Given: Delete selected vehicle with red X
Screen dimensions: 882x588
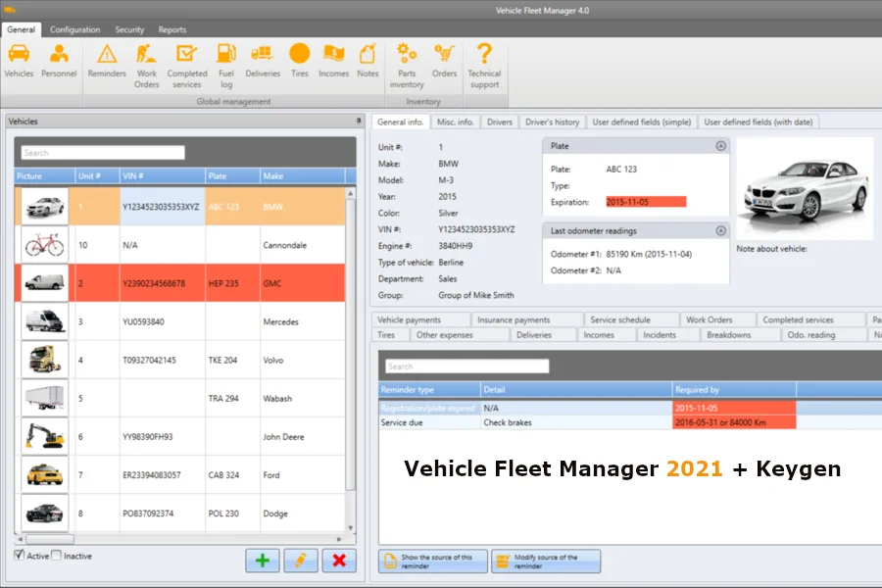Looking at the screenshot, I should tap(339, 561).
